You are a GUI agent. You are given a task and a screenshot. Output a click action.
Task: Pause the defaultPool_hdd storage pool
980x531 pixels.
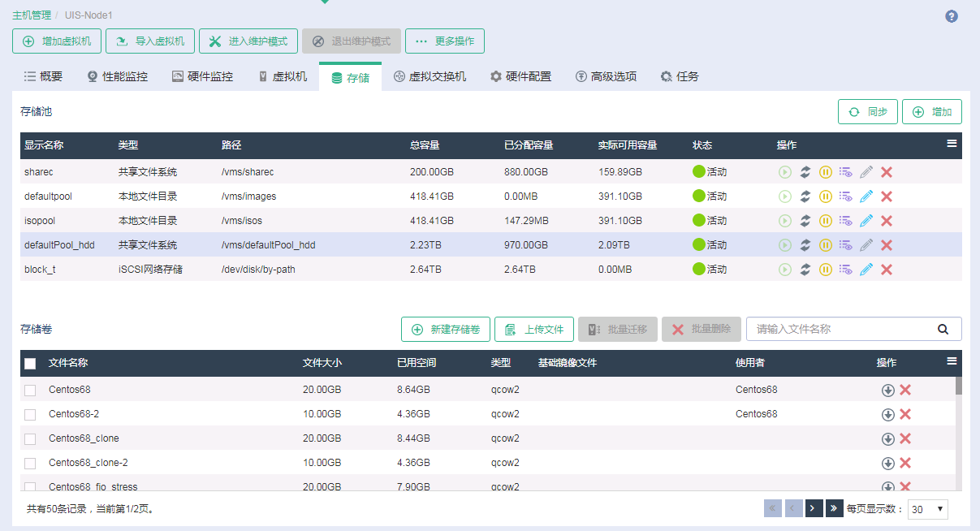click(826, 245)
